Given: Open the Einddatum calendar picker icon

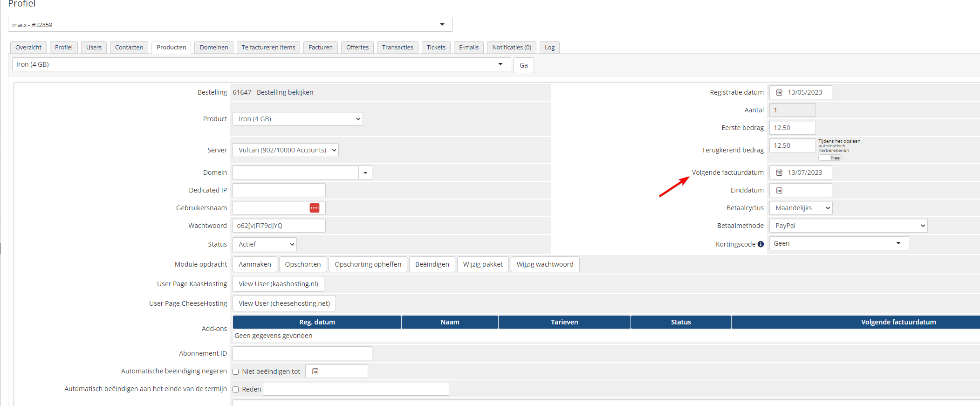Looking at the screenshot, I should click(x=779, y=190).
